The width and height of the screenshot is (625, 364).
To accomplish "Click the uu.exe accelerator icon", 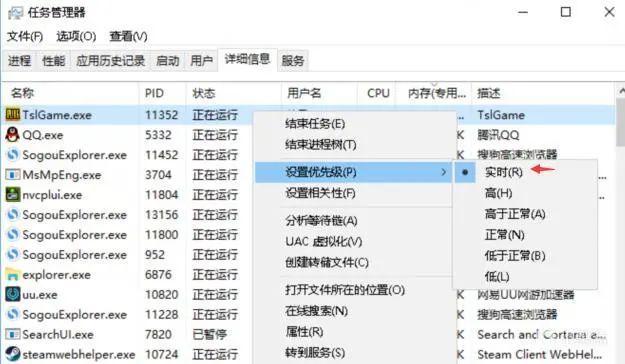I will pyautogui.click(x=12, y=294).
